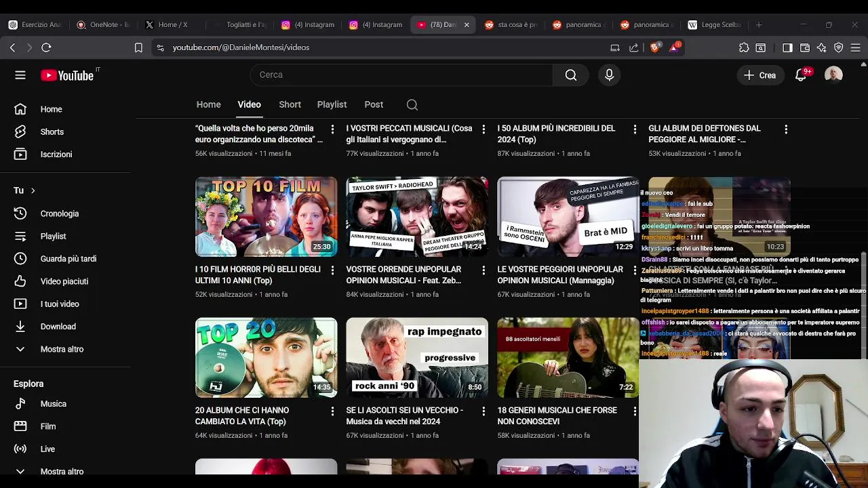
Task: Bookmark this page icon
Action: [x=138, y=47]
